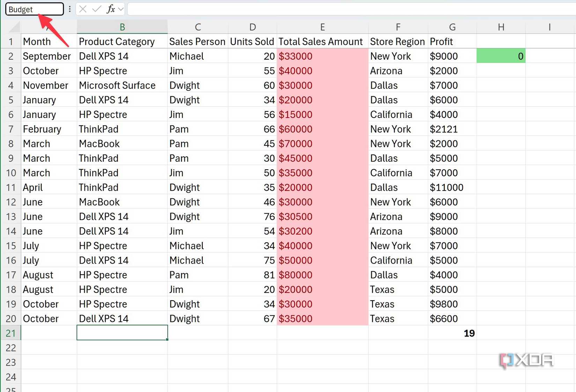Click Texas in row 18
The image size is (576, 392).
coord(398,289)
